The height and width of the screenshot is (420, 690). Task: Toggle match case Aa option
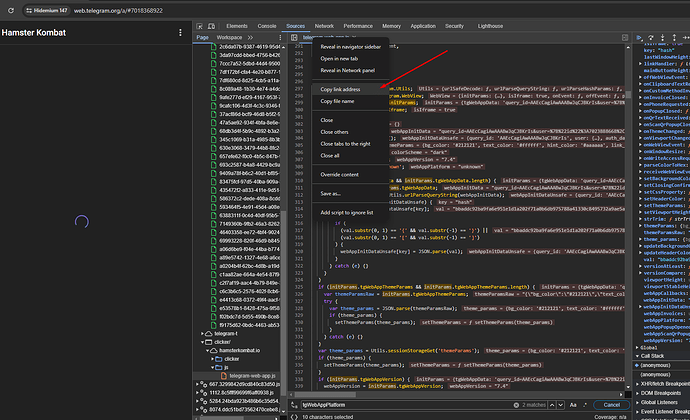click(573, 405)
